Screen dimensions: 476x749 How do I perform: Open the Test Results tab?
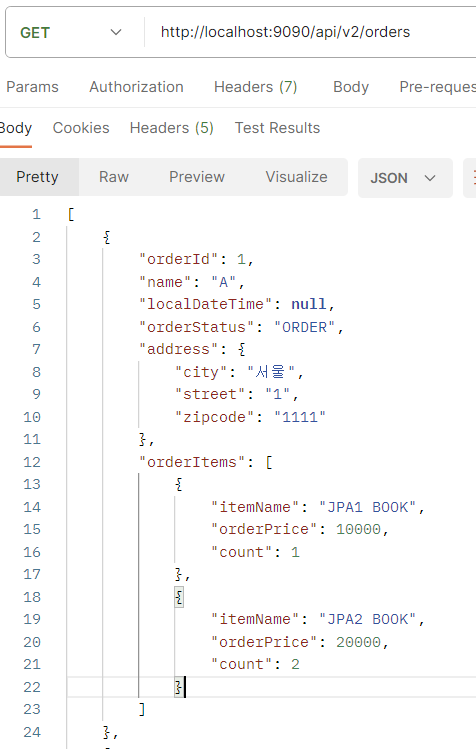(x=277, y=128)
